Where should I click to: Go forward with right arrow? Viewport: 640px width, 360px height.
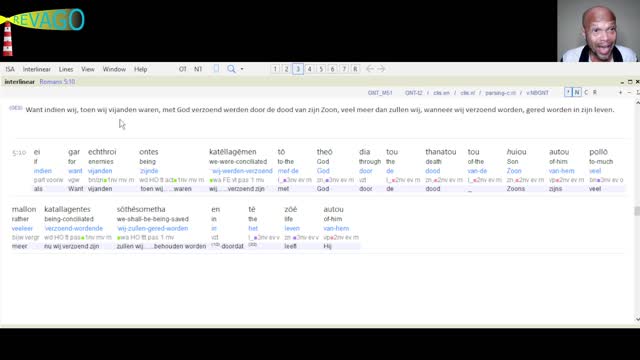(381, 69)
